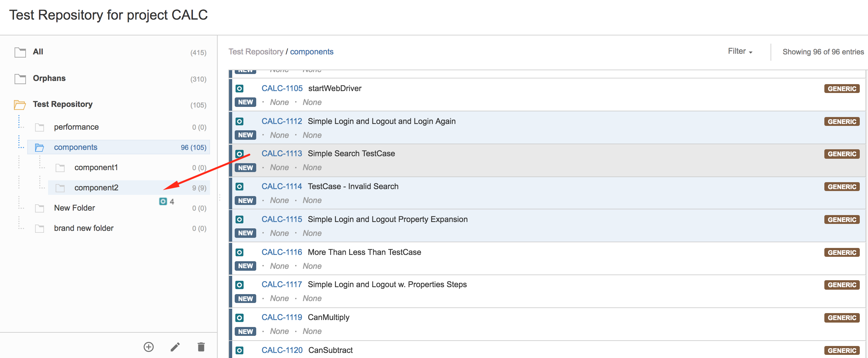The image size is (868, 358).
Task: Open issue CALC-1117
Action: click(x=282, y=285)
